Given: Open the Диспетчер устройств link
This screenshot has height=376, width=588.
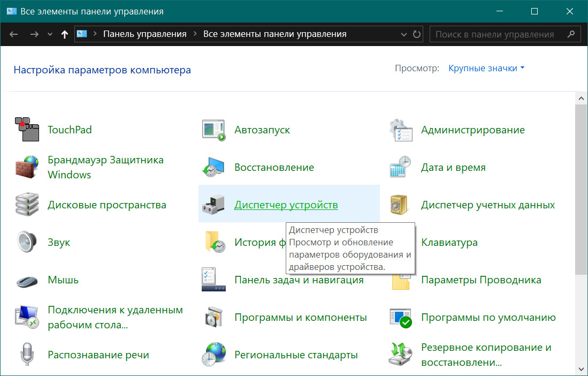Looking at the screenshot, I should 286,205.
